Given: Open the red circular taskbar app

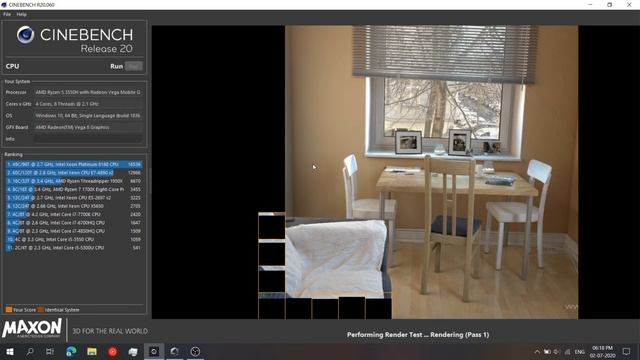Looking at the screenshot, I should pos(113,351).
